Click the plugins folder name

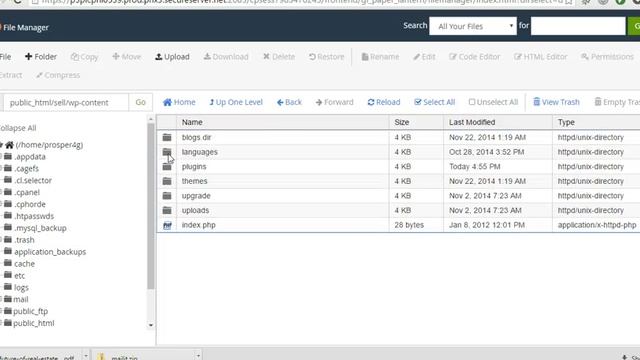194,167
